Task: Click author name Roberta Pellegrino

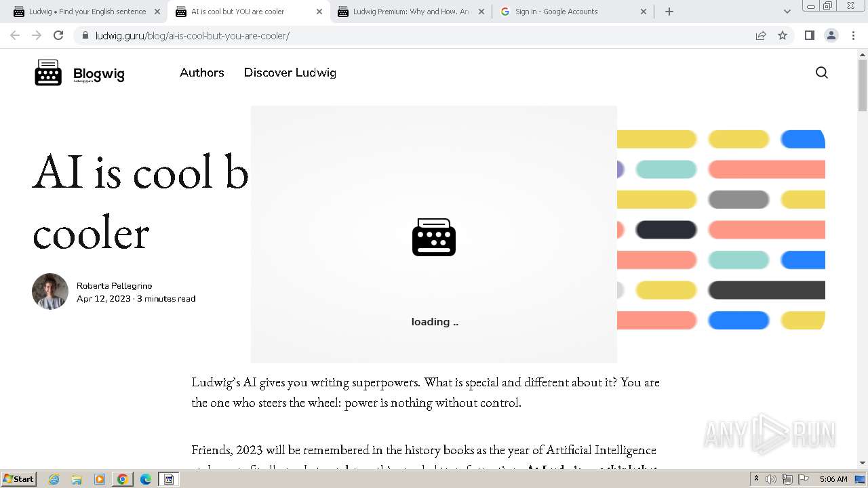Action: [114, 286]
